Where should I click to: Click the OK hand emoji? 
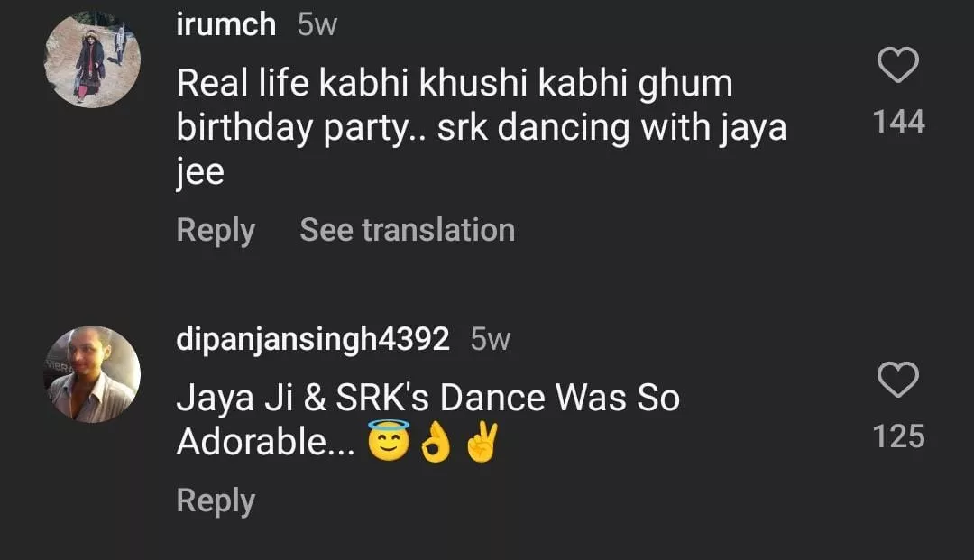pyautogui.click(x=435, y=442)
